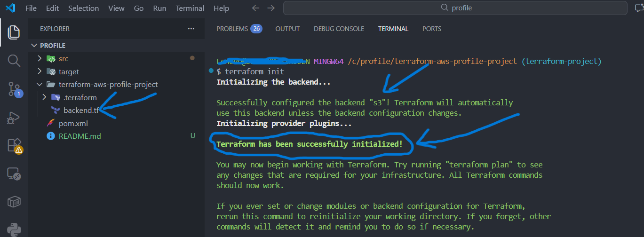Viewport: 644px width, 237px height.
Task: Click "Initializing the backend..." terminal line
Action: (x=273, y=82)
